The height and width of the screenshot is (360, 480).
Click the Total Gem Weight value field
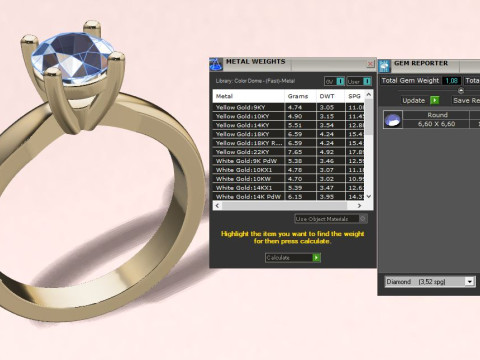[x=451, y=81]
